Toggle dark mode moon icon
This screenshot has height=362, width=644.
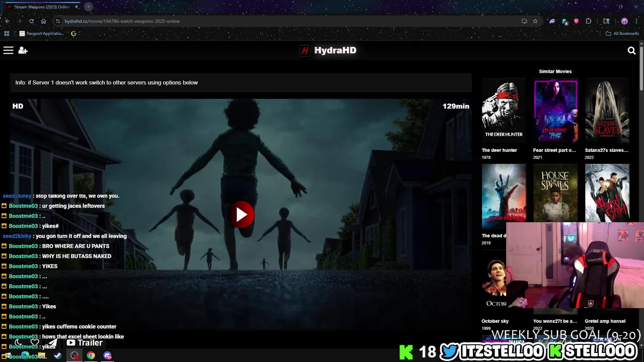18,343
